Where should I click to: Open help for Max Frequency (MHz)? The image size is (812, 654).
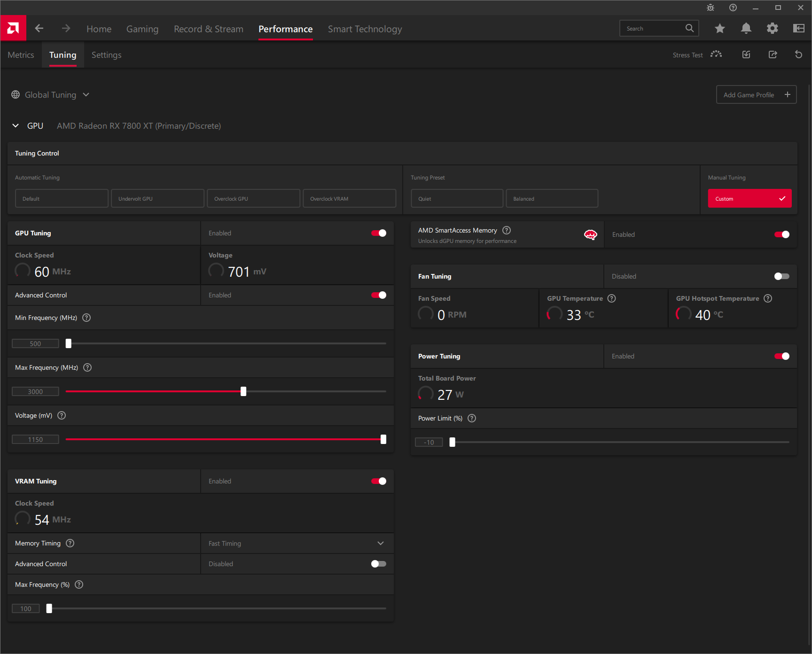(87, 367)
